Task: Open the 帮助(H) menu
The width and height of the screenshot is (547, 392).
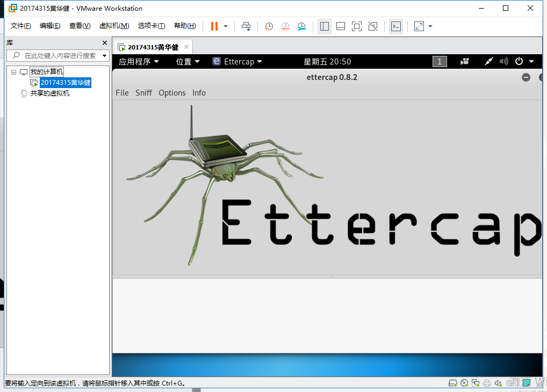Action: pyautogui.click(x=185, y=26)
